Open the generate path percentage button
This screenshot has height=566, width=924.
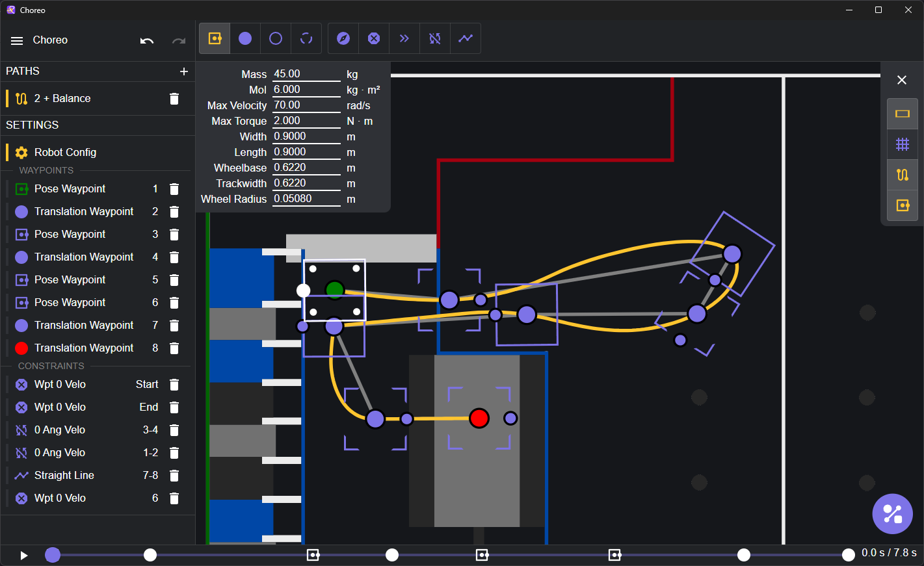[x=892, y=513]
